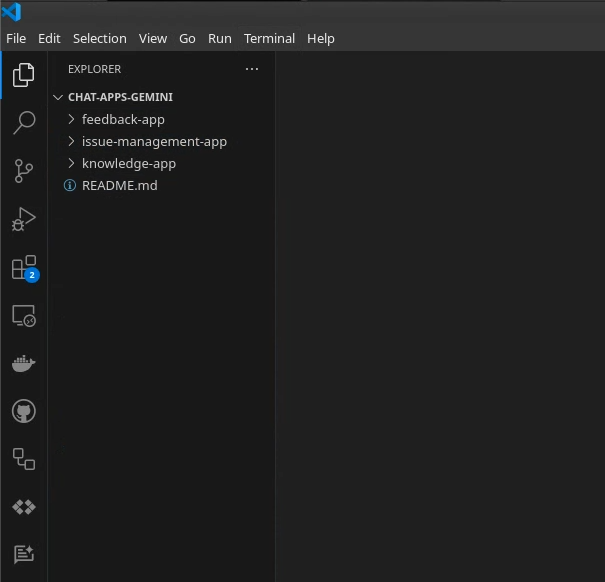Open the Run and Debug view
605x582 pixels.
click(x=23, y=219)
